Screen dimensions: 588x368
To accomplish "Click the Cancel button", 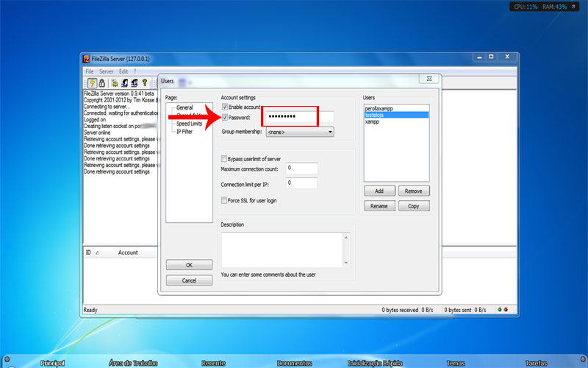I will [190, 280].
